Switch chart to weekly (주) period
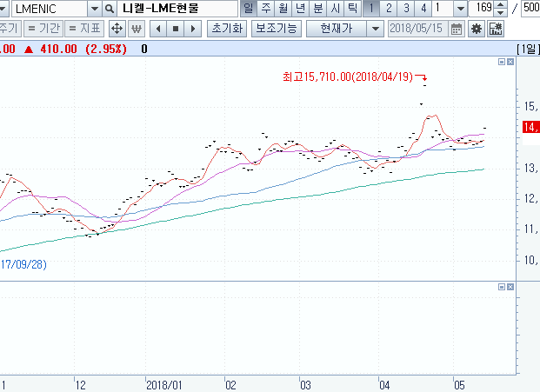540x392 pixels. tap(265, 9)
